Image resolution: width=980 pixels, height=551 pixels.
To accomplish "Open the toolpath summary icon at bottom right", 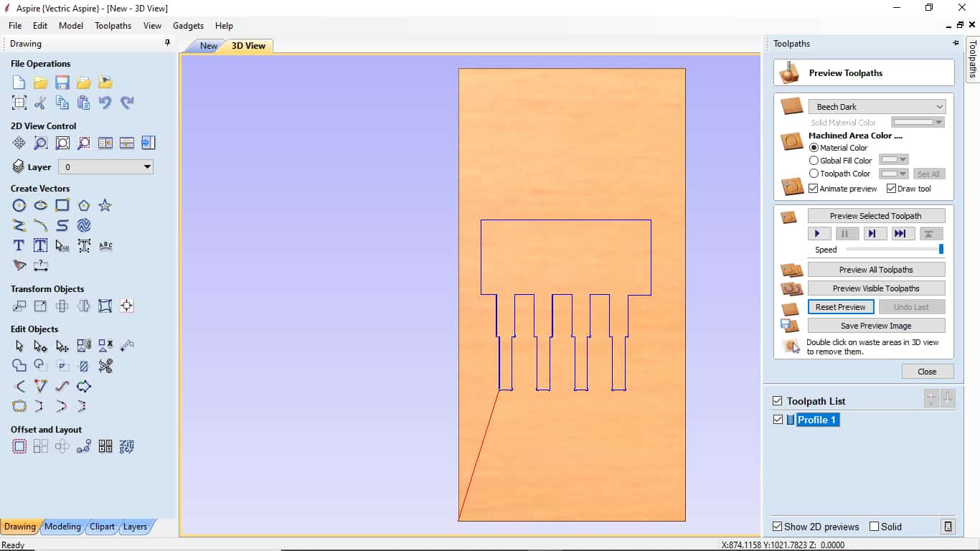I will (x=948, y=527).
